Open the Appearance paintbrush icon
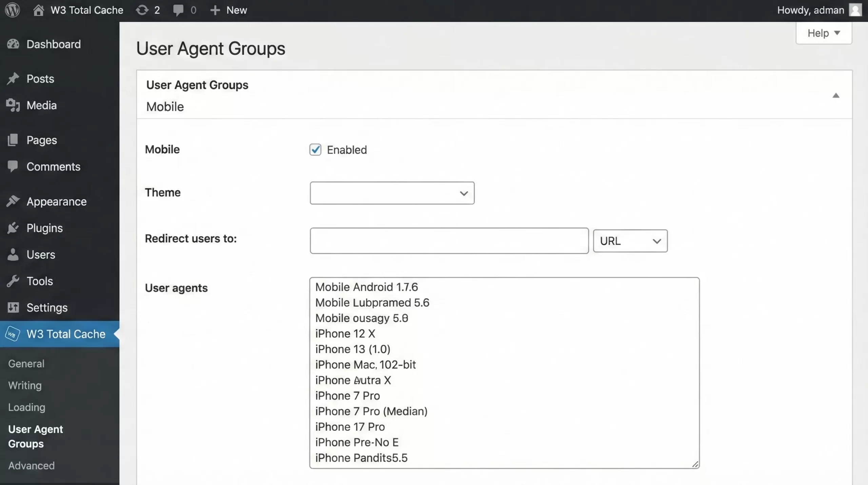 (x=13, y=201)
